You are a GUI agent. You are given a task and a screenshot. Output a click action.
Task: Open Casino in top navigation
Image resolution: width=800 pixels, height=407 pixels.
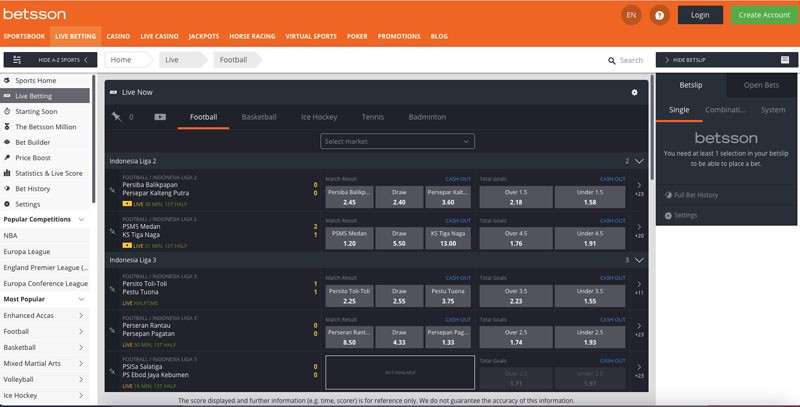pyautogui.click(x=118, y=36)
